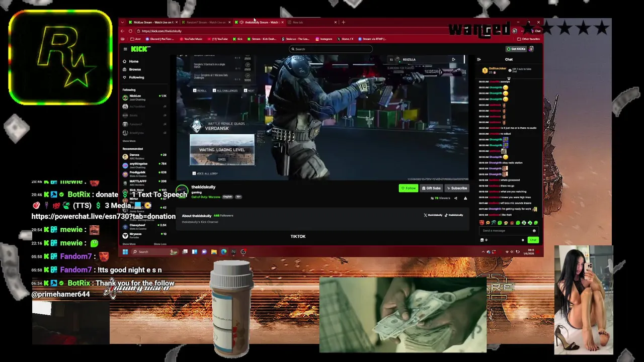Open the Other favorites folder

[529, 39]
